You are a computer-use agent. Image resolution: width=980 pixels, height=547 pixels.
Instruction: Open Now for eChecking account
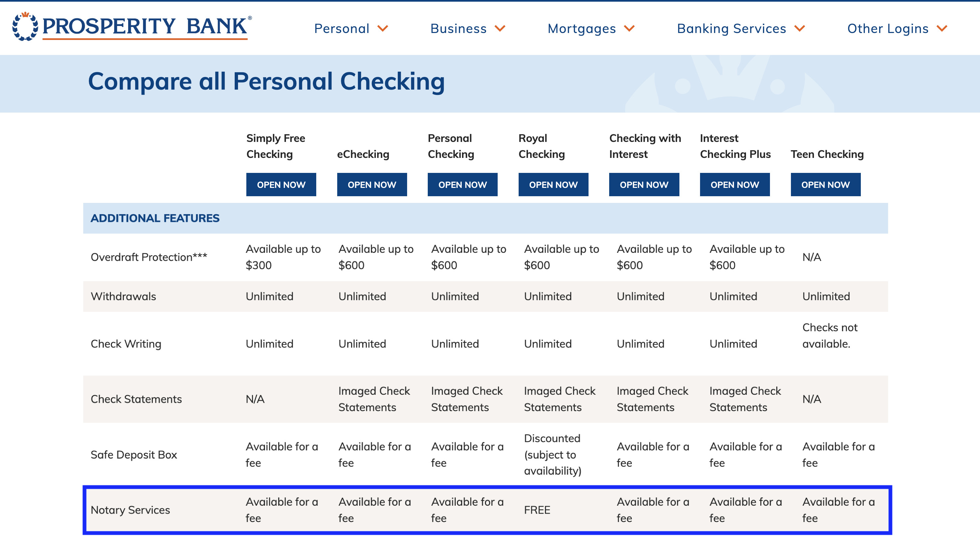point(372,185)
